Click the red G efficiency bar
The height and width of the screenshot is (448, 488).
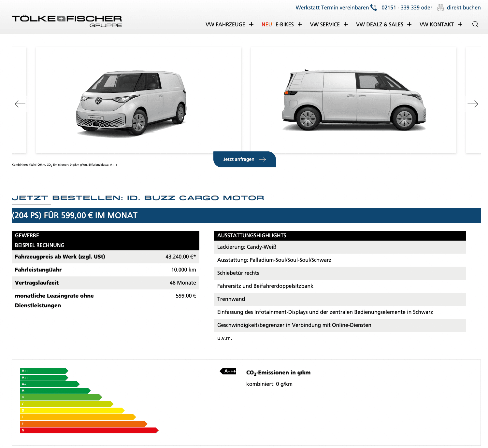pos(89,430)
